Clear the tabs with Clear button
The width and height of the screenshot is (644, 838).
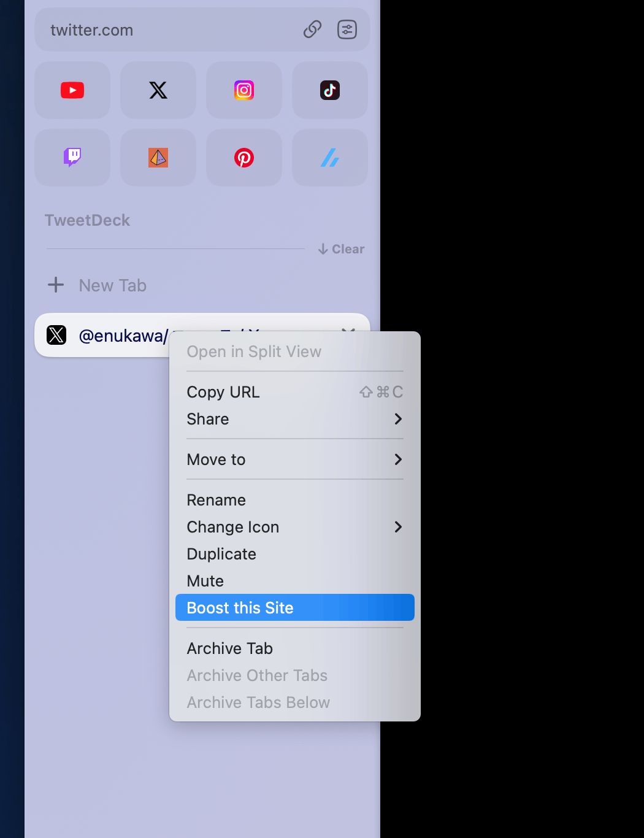[x=341, y=249]
